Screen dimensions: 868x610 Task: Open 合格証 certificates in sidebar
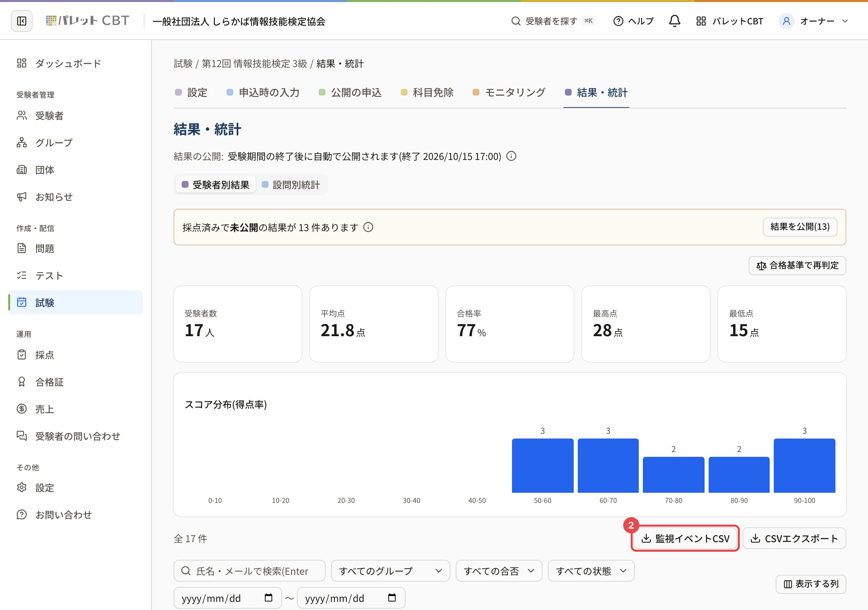click(x=76, y=382)
